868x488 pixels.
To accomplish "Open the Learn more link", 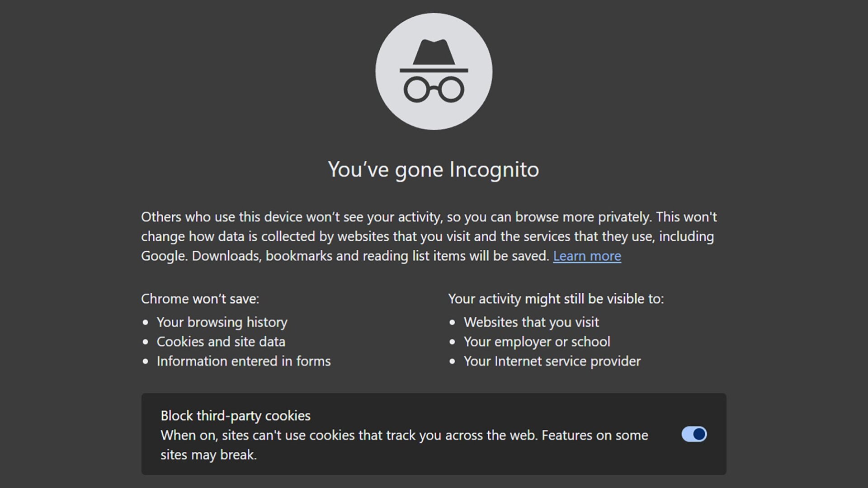I will (587, 256).
